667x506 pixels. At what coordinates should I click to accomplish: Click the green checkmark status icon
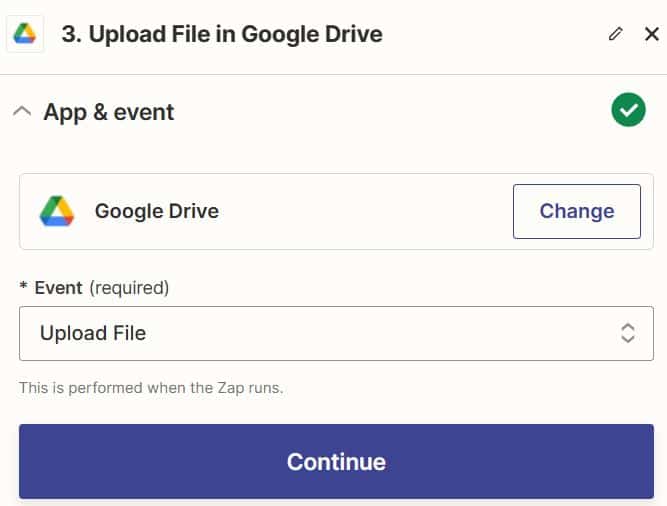628,110
